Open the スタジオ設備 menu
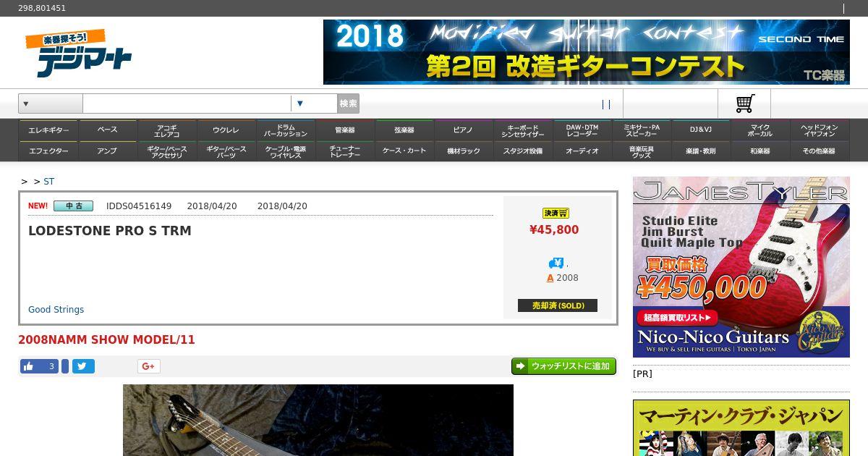 [523, 151]
